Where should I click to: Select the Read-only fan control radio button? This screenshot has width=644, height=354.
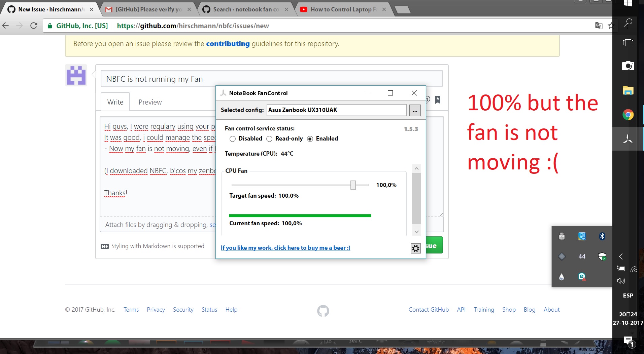point(269,139)
